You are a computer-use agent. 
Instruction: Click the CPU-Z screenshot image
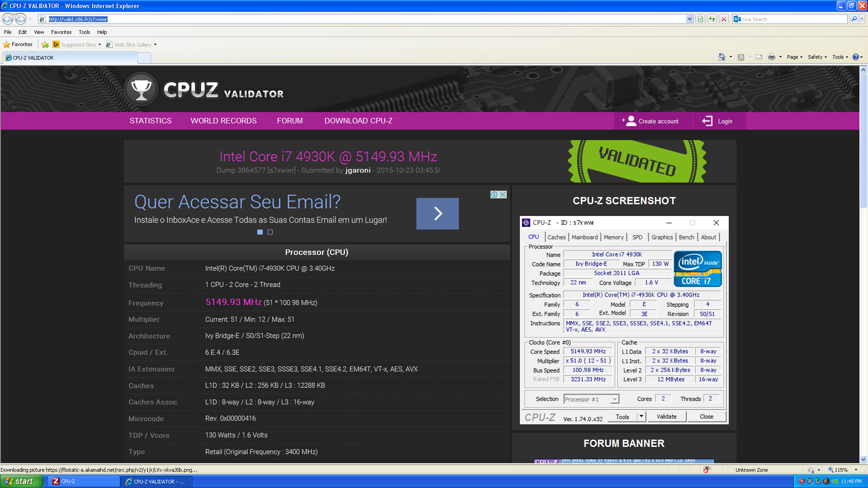624,320
